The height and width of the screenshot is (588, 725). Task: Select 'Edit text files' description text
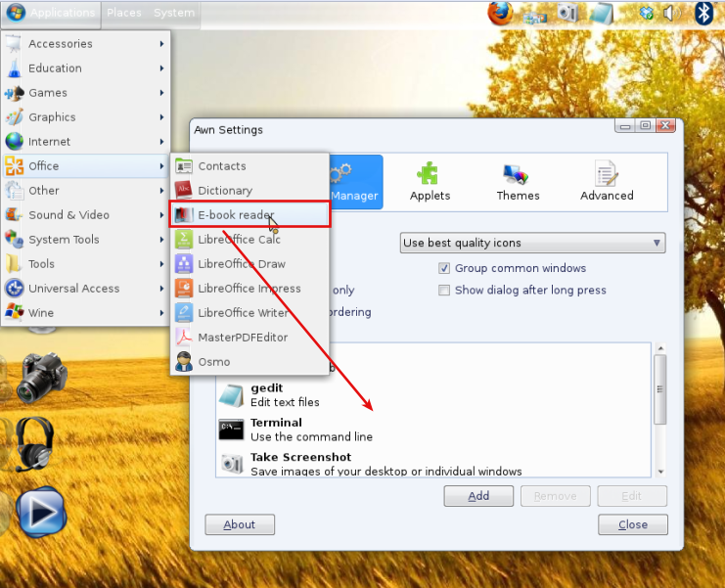click(x=285, y=402)
